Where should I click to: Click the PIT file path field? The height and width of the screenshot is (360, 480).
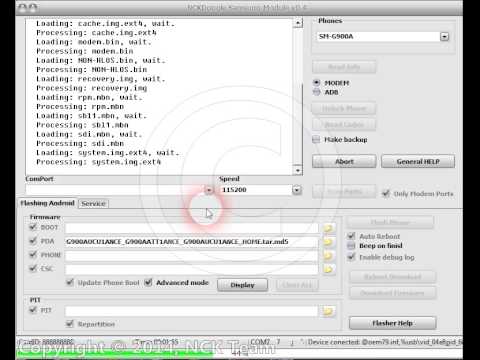(192, 311)
